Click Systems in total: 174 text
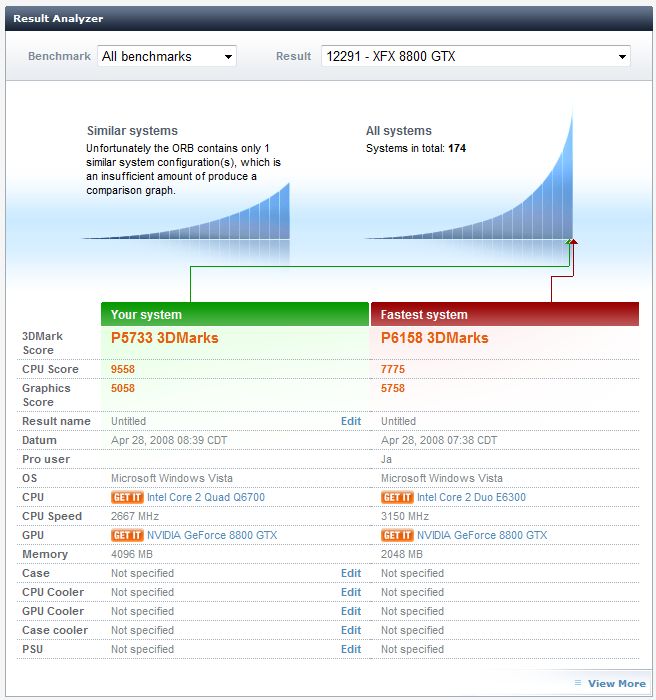656x700 pixels. coord(416,148)
